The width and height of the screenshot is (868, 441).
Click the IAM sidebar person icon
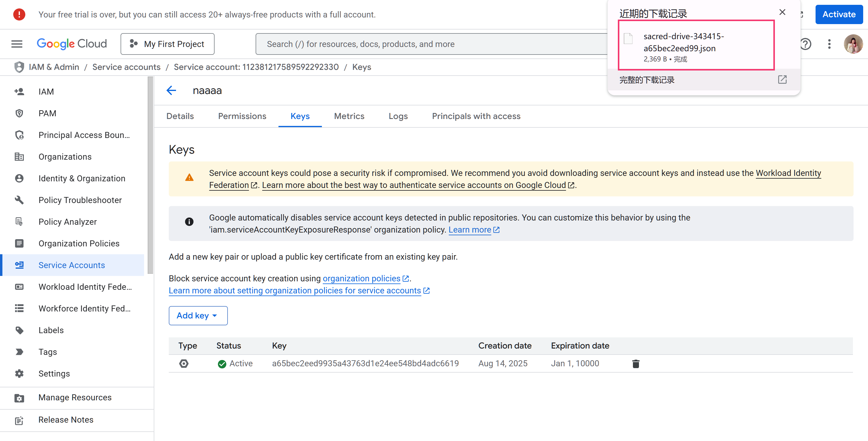tap(19, 92)
